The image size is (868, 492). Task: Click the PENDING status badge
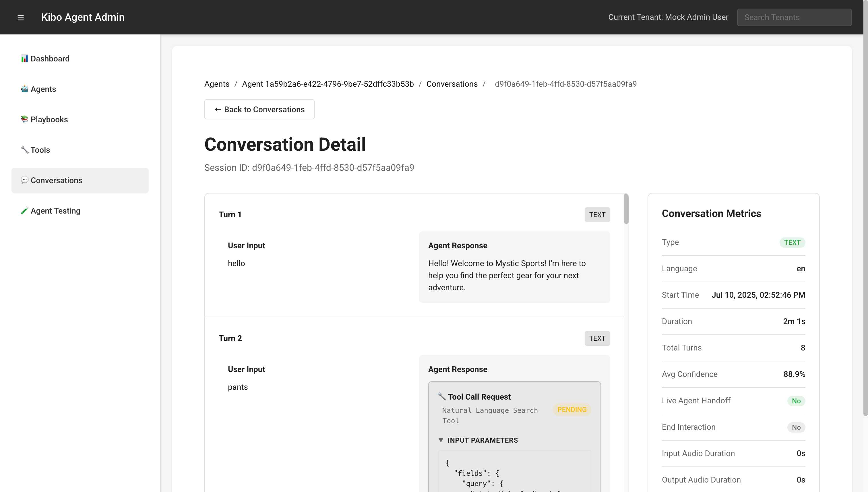572,410
